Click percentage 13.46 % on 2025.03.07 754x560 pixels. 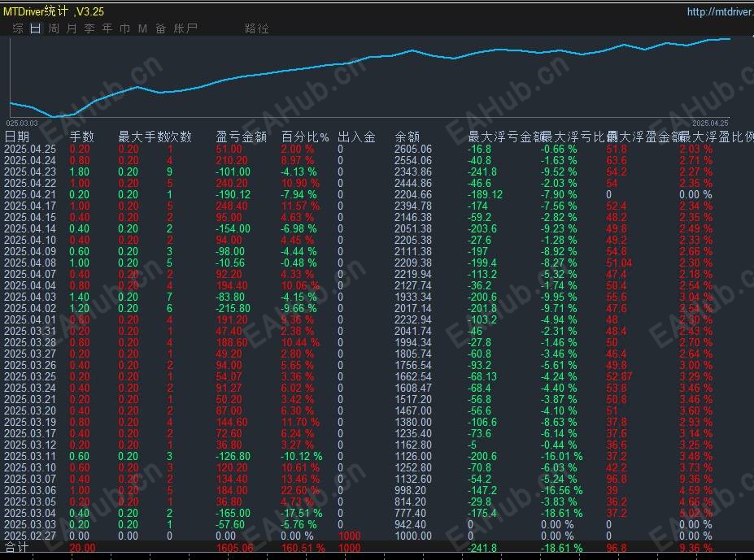tap(300, 479)
